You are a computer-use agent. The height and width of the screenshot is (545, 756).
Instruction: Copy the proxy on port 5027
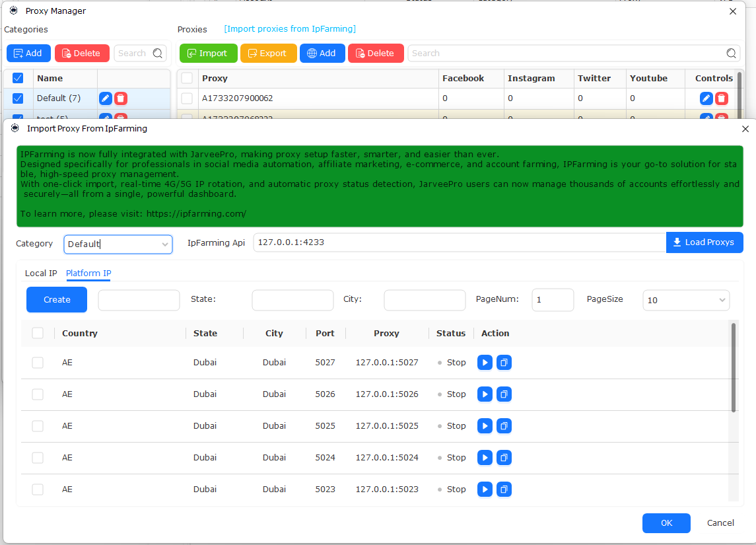504,362
